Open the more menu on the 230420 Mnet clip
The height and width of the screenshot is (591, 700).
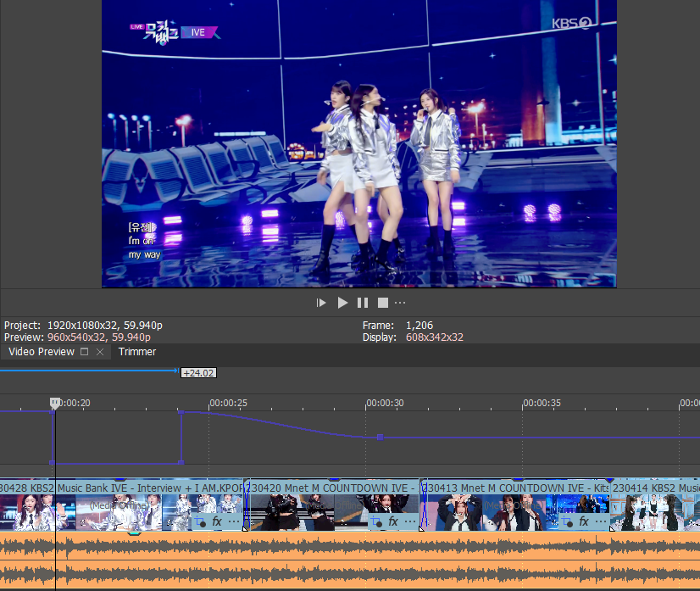click(410, 521)
